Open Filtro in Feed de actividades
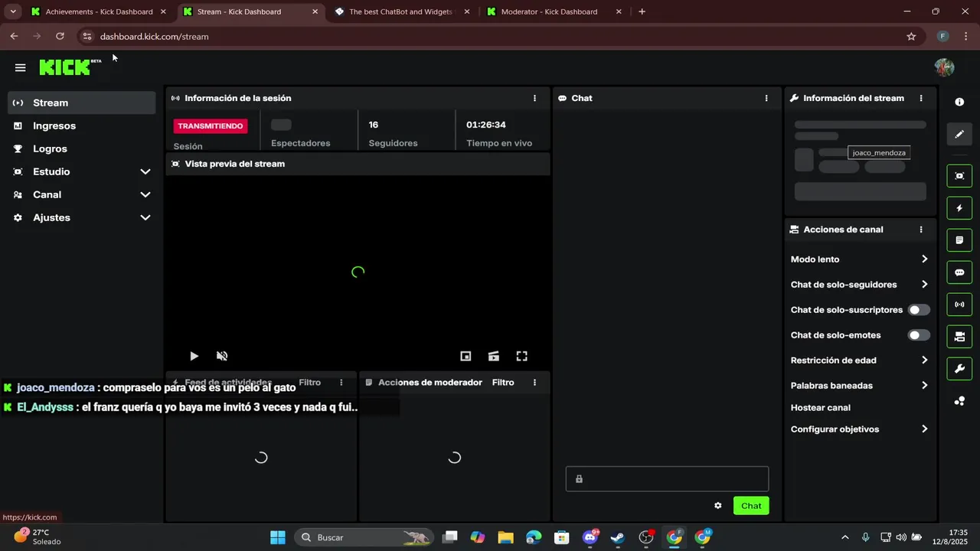Viewport: 980px width, 551px height. 310,383
